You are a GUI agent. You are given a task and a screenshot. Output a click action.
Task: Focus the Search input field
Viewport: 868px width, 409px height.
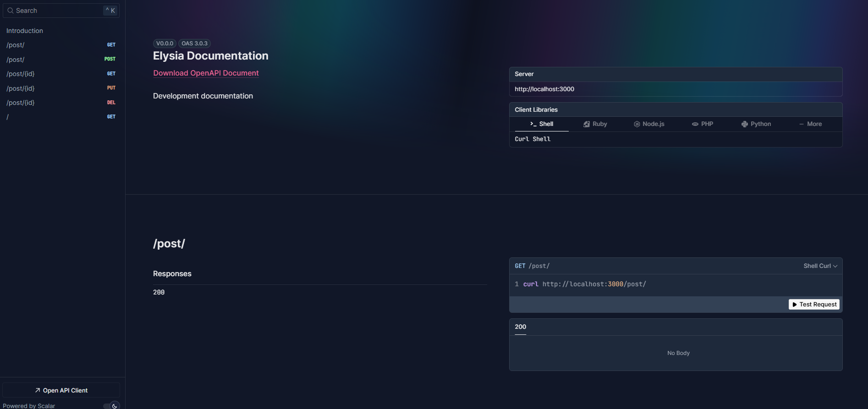tap(61, 11)
